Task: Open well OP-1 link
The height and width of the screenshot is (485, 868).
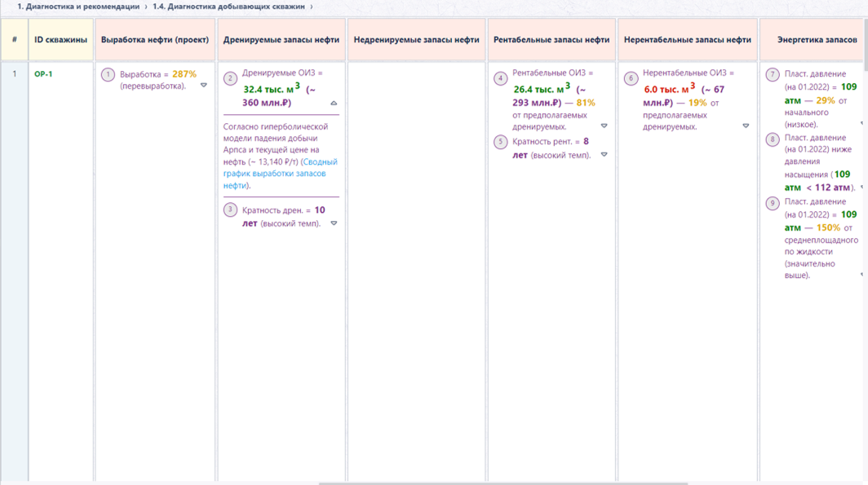Action: pos(43,74)
